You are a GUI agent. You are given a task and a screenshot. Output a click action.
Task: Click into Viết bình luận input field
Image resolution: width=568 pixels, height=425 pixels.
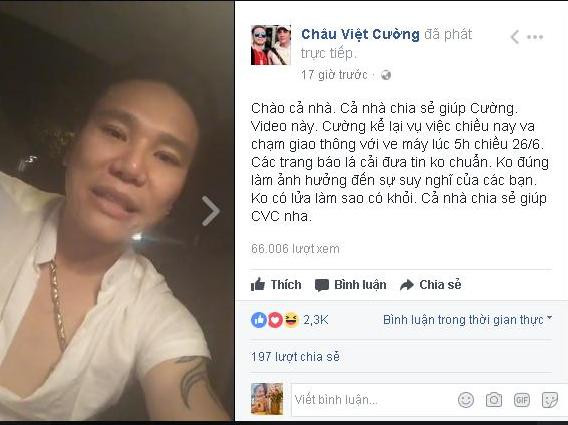[x=373, y=400]
